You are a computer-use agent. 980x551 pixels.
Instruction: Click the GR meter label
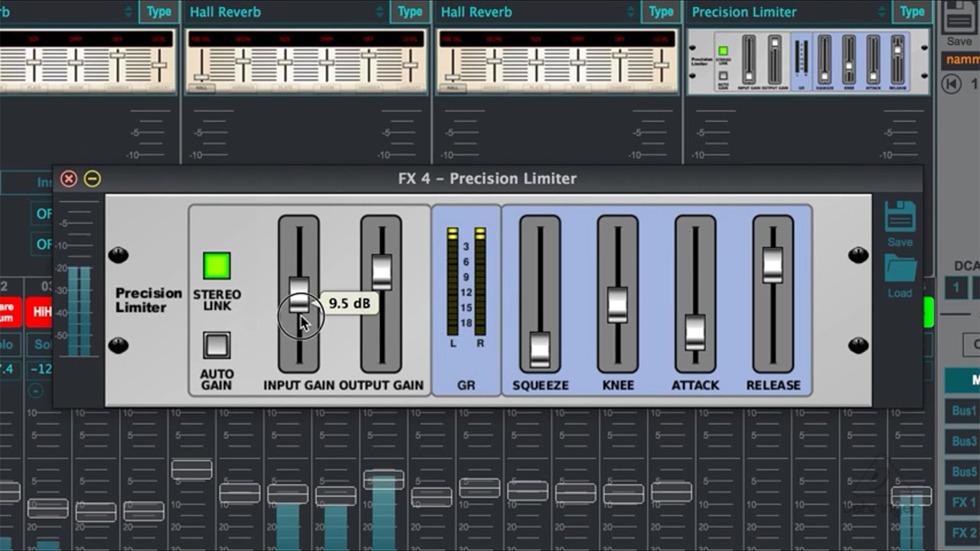click(x=466, y=386)
